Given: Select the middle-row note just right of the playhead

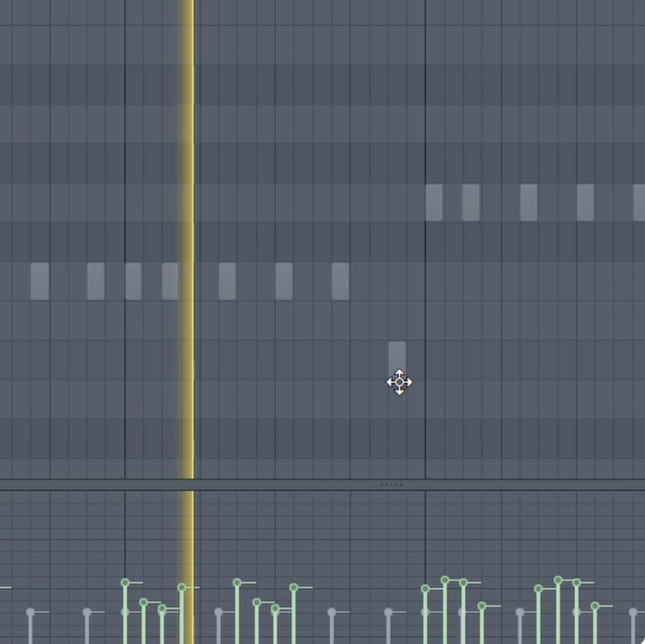Looking at the screenshot, I should coord(227,282).
